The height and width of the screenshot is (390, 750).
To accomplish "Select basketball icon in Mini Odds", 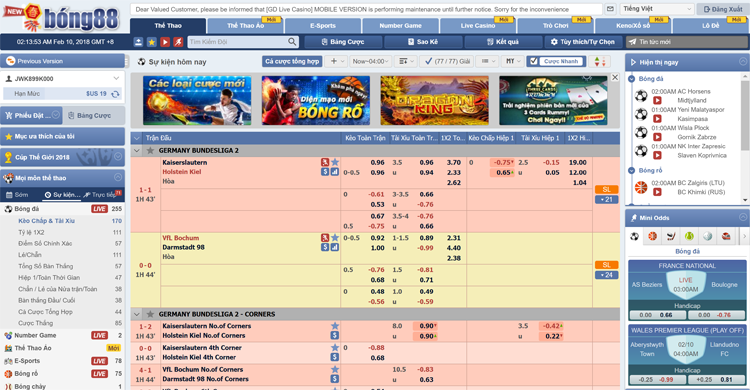I will pos(652,236).
